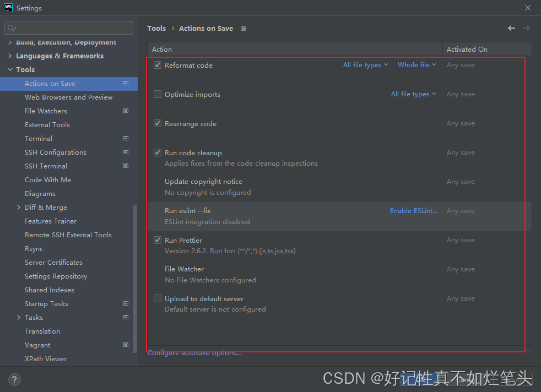Click the search magnifier icon in settings search
Viewport: 541px width, 392px height.
[x=12, y=28]
